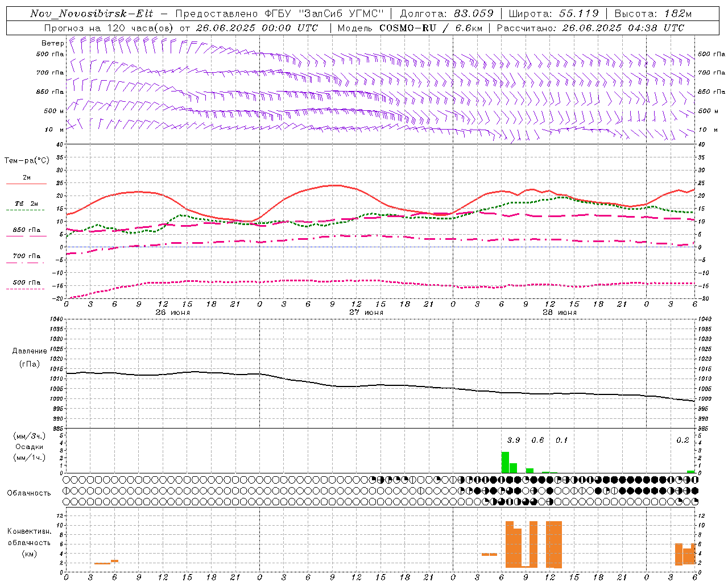This screenshot has width=728, height=582.
Task: Click the red line swatch under 2м legend
Action: coord(26,184)
